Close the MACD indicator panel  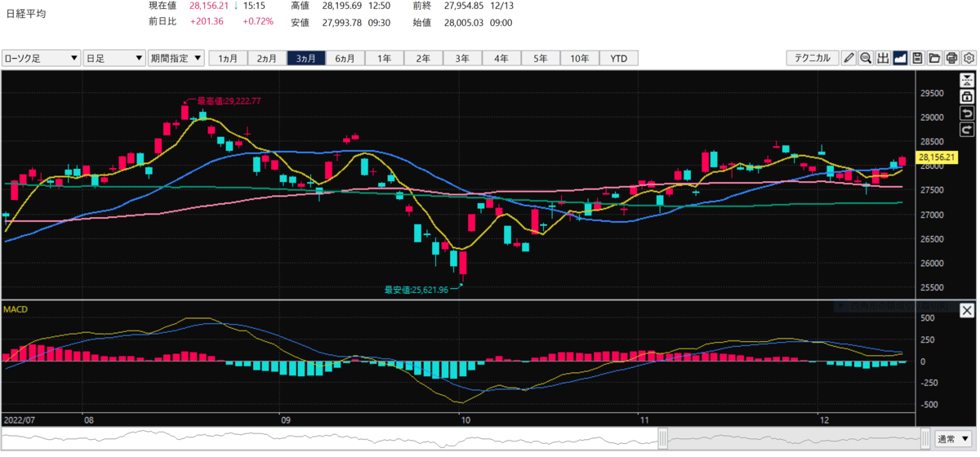(967, 310)
